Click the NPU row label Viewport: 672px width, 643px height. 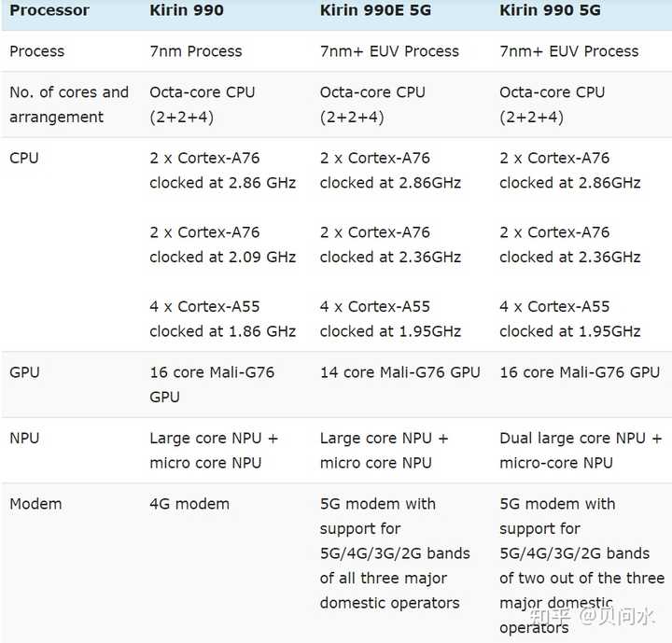(24, 438)
